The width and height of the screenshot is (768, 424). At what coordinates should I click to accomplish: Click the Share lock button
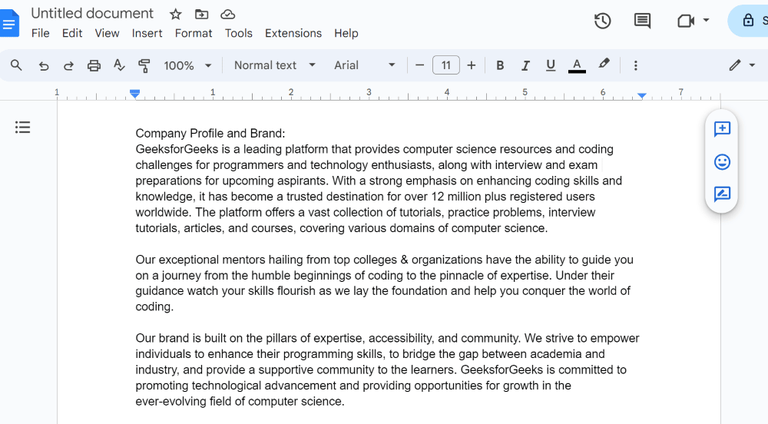pos(749,21)
